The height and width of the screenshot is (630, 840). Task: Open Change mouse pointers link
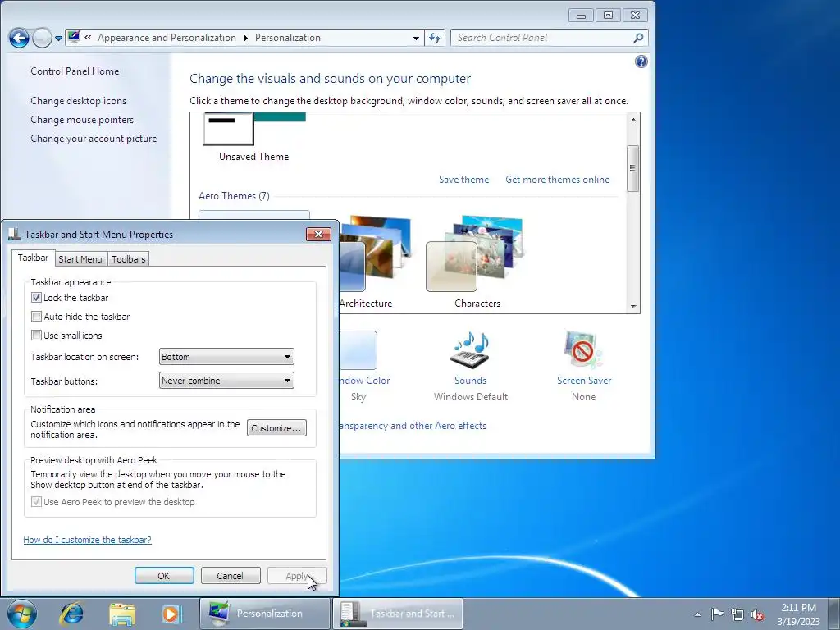[82, 120]
